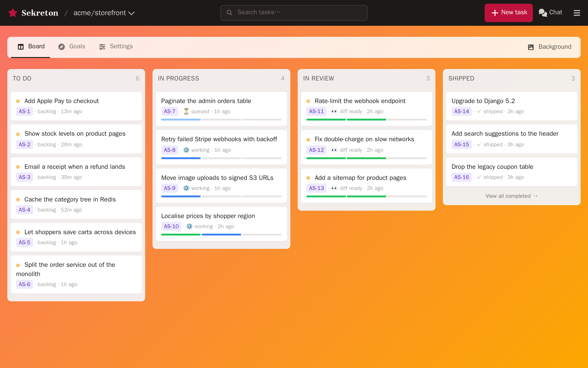The height and width of the screenshot is (368, 588).
Task: Click the checkmark shipped icon on AS-15
Action: 479,144
